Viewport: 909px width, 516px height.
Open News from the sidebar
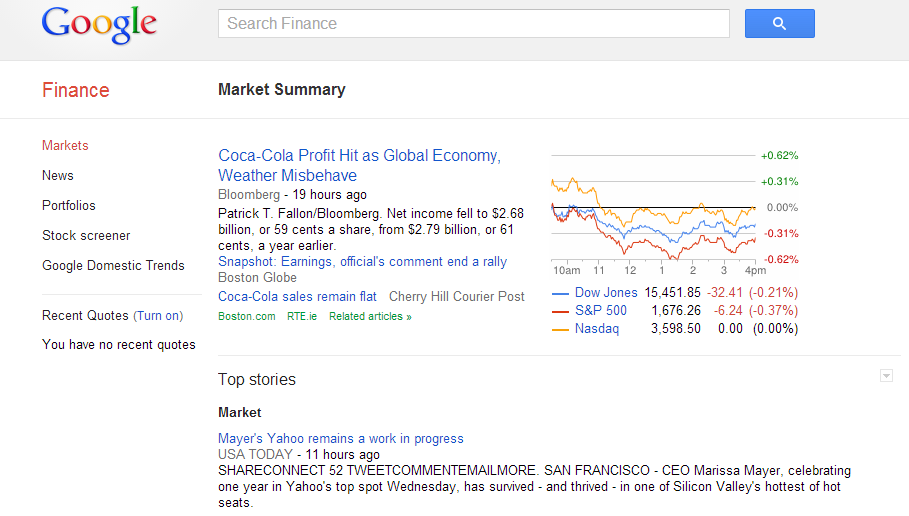click(x=58, y=176)
